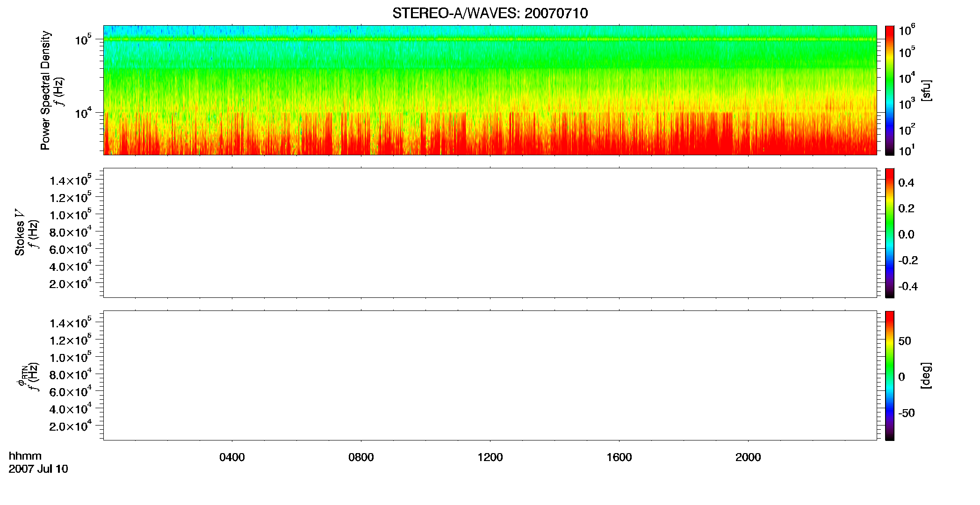Click the 2007 Jul 10 date label
This screenshot has height=505, width=980.
[x=38, y=469]
